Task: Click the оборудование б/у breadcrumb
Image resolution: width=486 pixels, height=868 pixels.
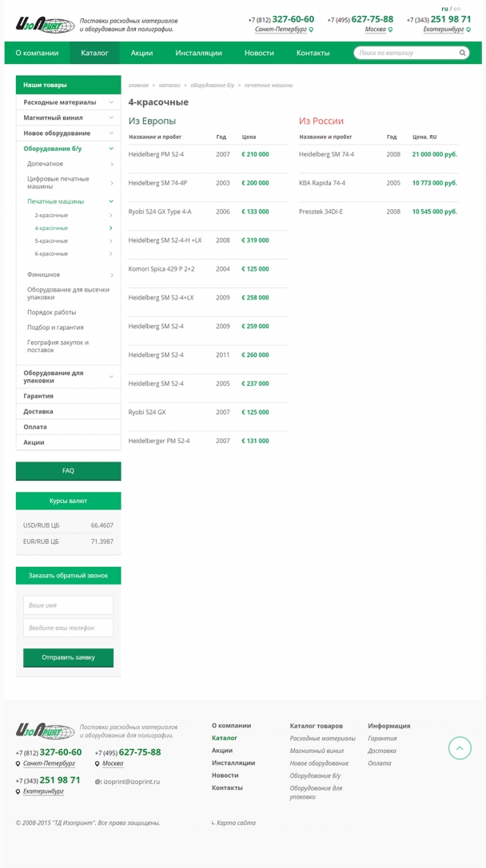Action: point(213,85)
